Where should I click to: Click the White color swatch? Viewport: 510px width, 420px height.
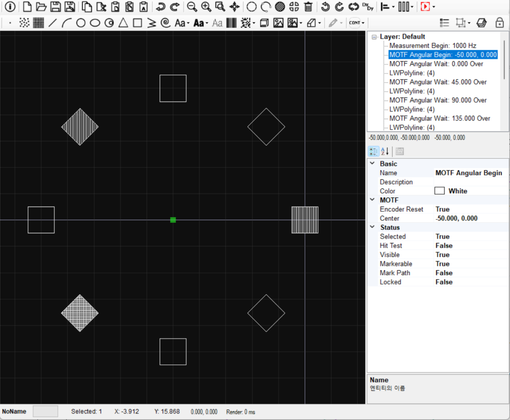tap(440, 191)
